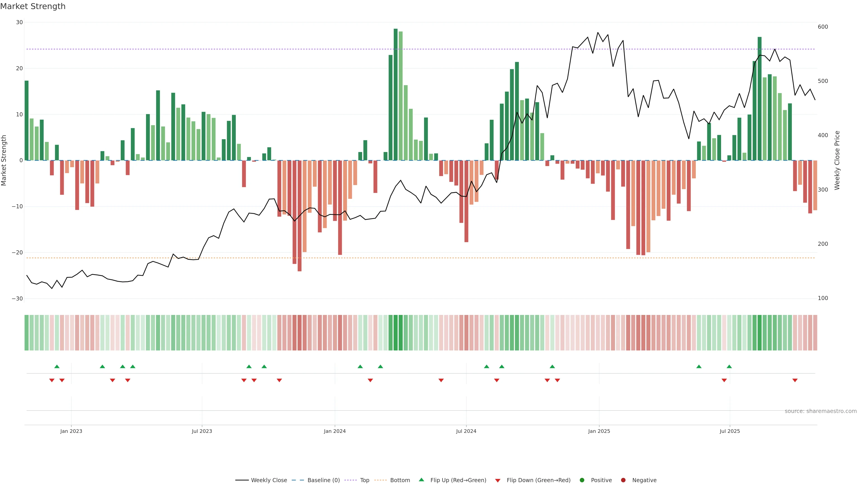Click the Market Strength chart title
868x488 pixels.
tap(33, 6)
